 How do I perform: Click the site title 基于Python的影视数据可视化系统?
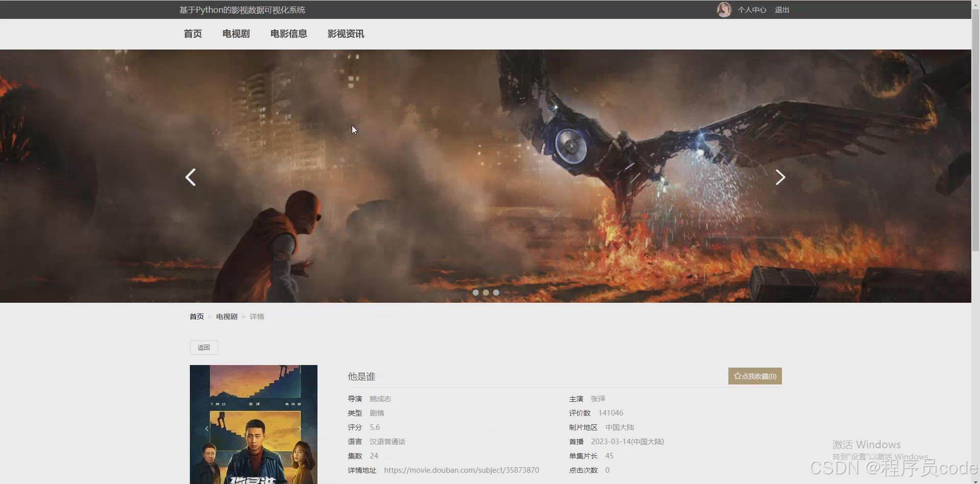pos(242,10)
